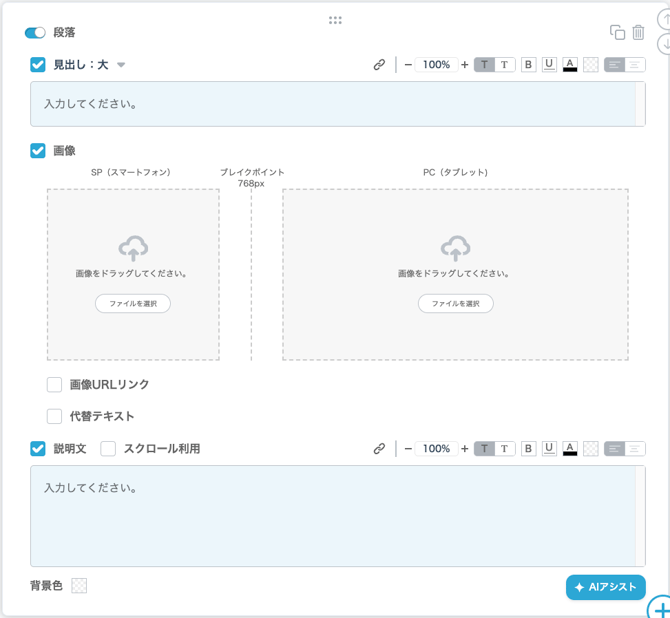
Task: Select sans-serif T font in description toolbar
Action: [x=484, y=448]
